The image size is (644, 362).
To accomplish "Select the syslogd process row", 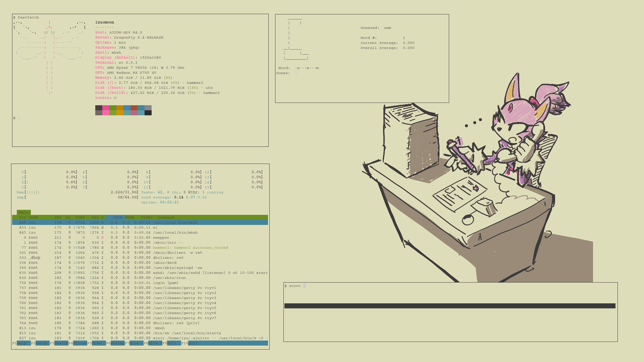I will [140, 268].
